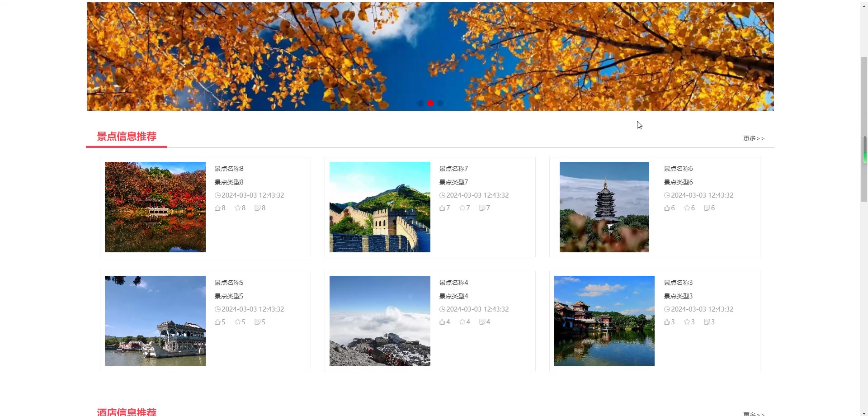The width and height of the screenshot is (868, 416).
Task: Open the lakeside pavilion photo of 景点名称3
Action: [x=604, y=321]
